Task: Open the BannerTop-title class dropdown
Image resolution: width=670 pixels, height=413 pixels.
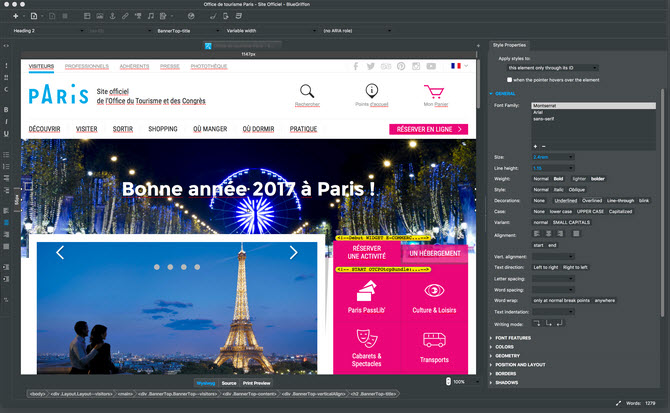Action: click(187, 31)
